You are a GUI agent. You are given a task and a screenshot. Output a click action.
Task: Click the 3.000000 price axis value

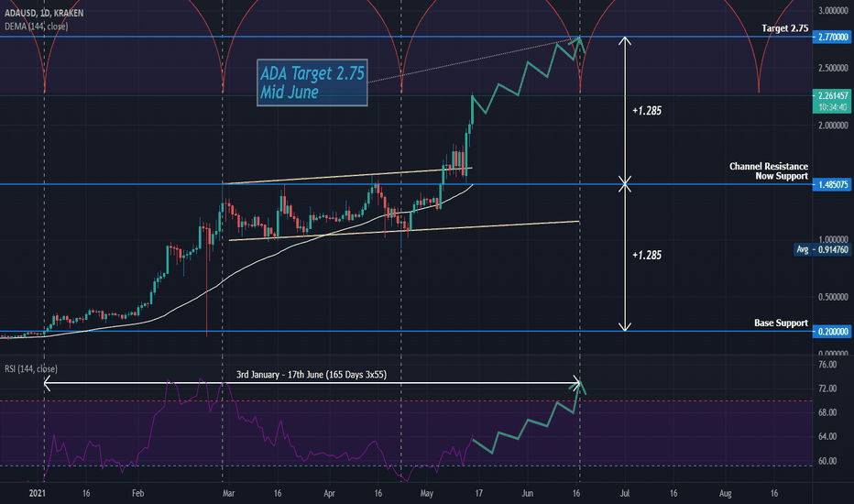[x=833, y=10]
